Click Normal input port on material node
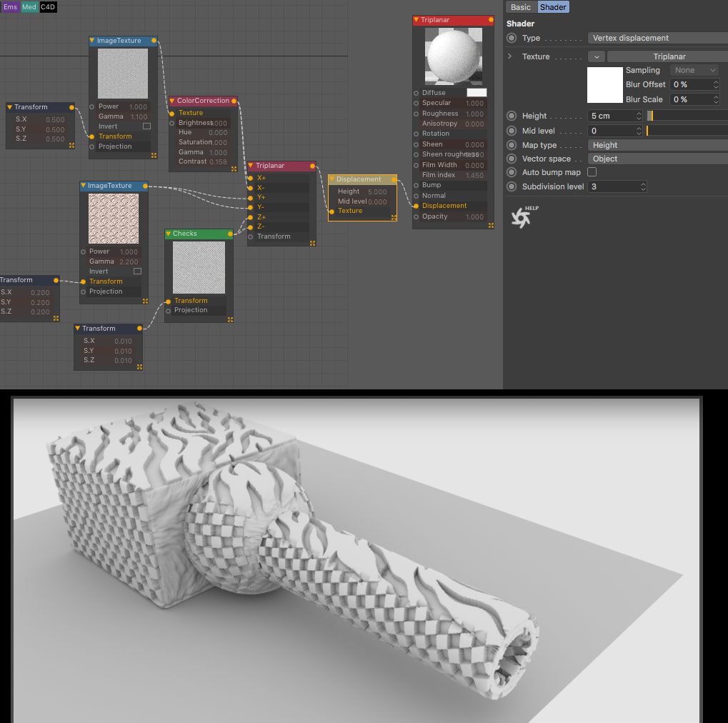Image resolution: width=728 pixels, height=723 pixels. point(416,196)
